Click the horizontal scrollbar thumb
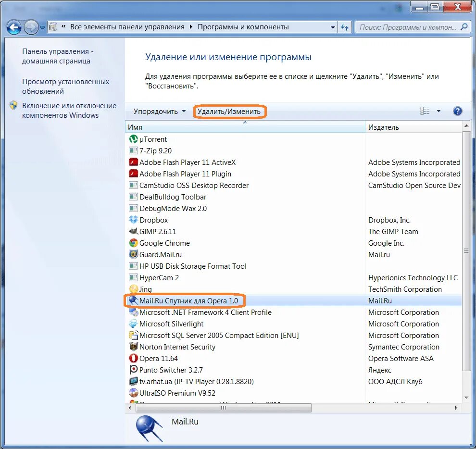476x449 pixels. [x=224, y=408]
